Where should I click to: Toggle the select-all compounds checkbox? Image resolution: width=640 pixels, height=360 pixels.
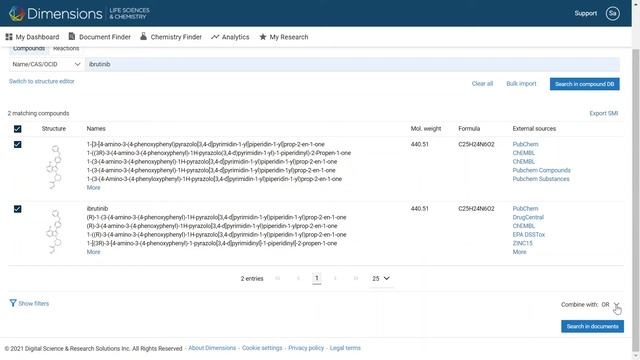(18, 129)
